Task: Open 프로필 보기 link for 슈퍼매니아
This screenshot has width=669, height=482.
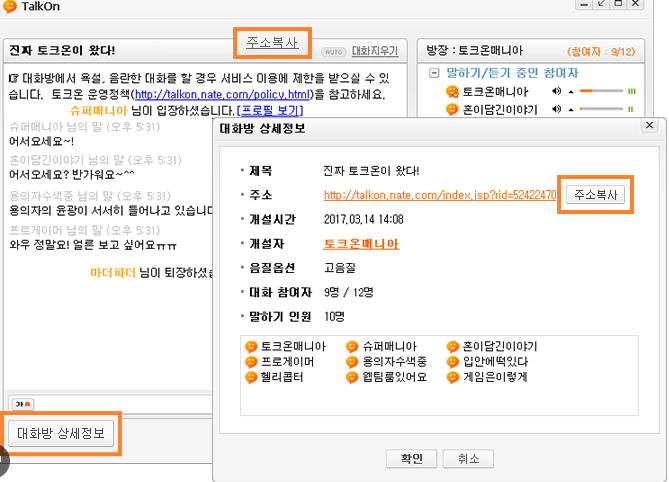Action: (270, 110)
